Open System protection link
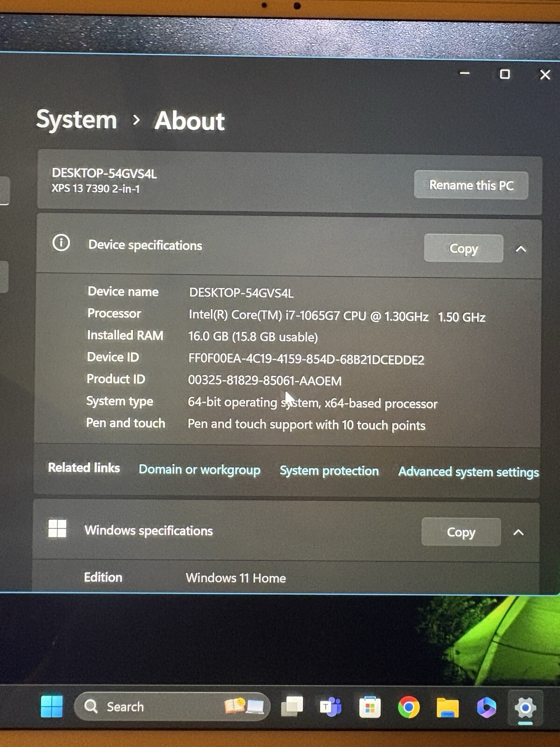 pyautogui.click(x=329, y=471)
